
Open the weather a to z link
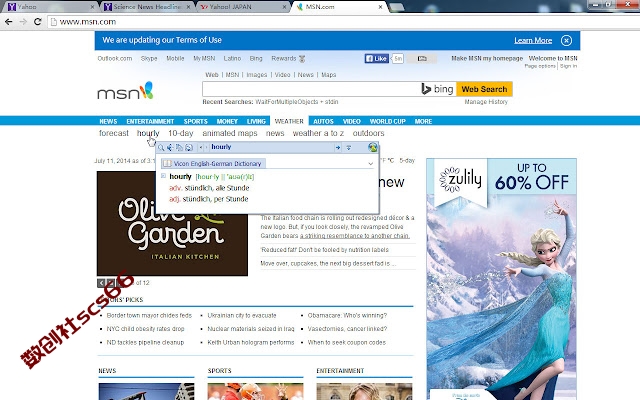[x=318, y=133]
